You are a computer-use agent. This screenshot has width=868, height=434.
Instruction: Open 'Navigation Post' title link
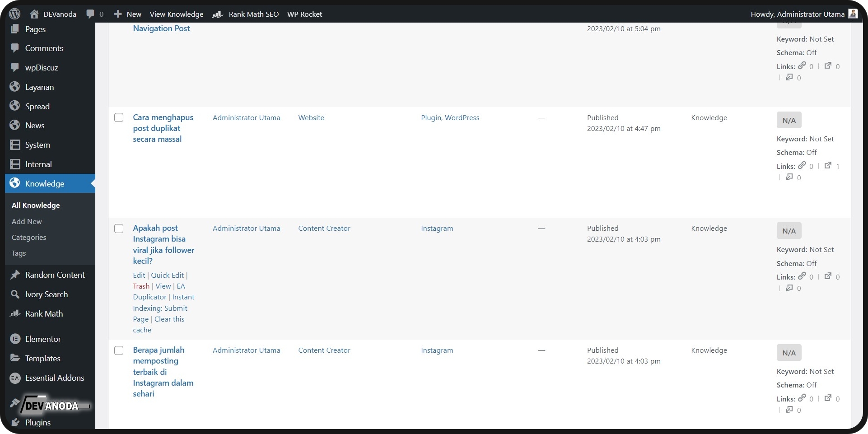tap(161, 28)
